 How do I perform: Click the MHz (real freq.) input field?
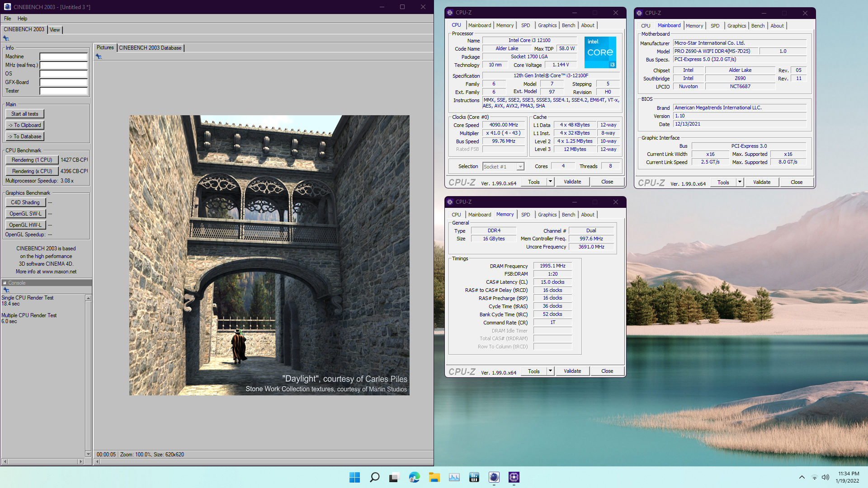[63, 65]
